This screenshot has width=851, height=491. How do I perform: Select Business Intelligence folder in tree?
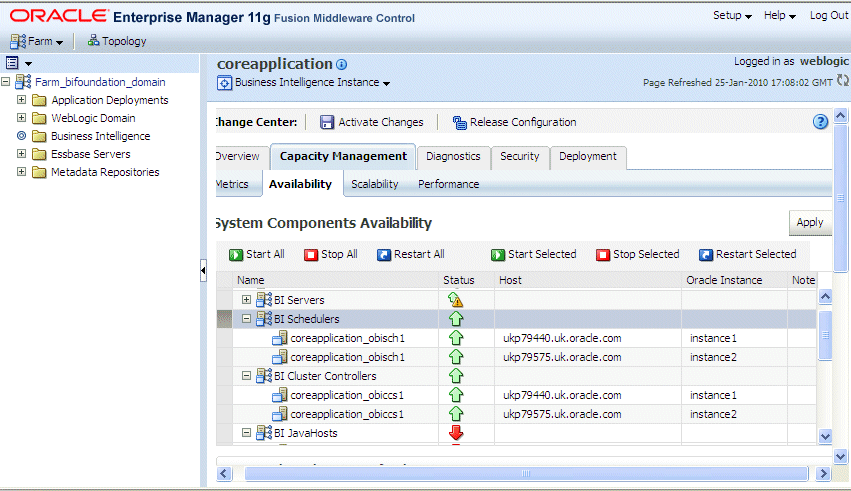tap(100, 136)
